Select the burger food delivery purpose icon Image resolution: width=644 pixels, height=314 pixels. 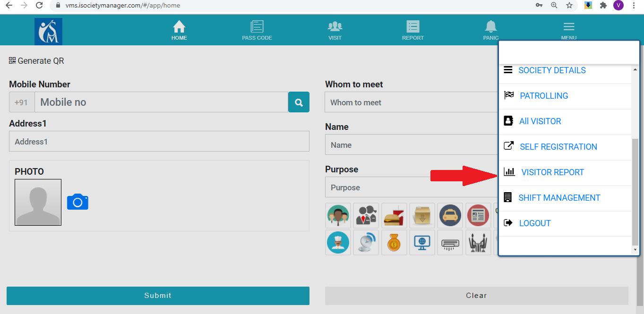[x=394, y=216]
